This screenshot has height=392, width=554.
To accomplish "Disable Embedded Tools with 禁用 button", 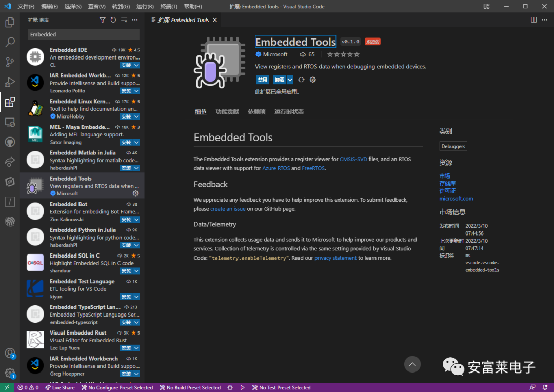I will tap(263, 80).
